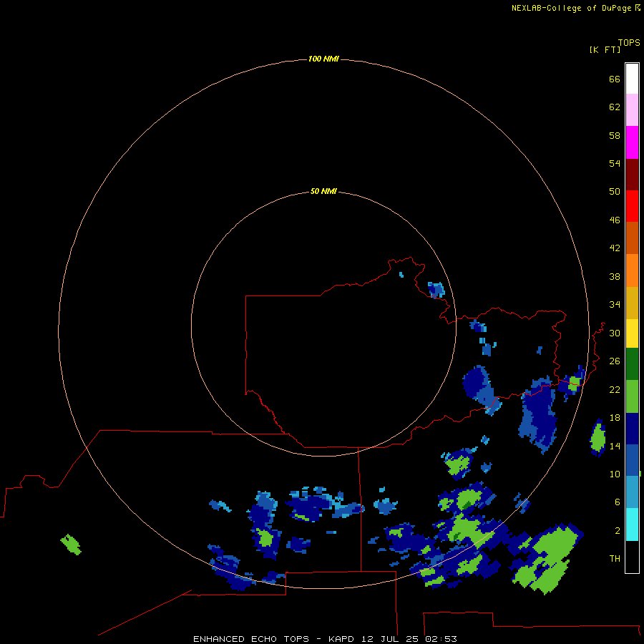Click the 2 legend value
This screenshot has height=644, width=644.
[x=618, y=531]
